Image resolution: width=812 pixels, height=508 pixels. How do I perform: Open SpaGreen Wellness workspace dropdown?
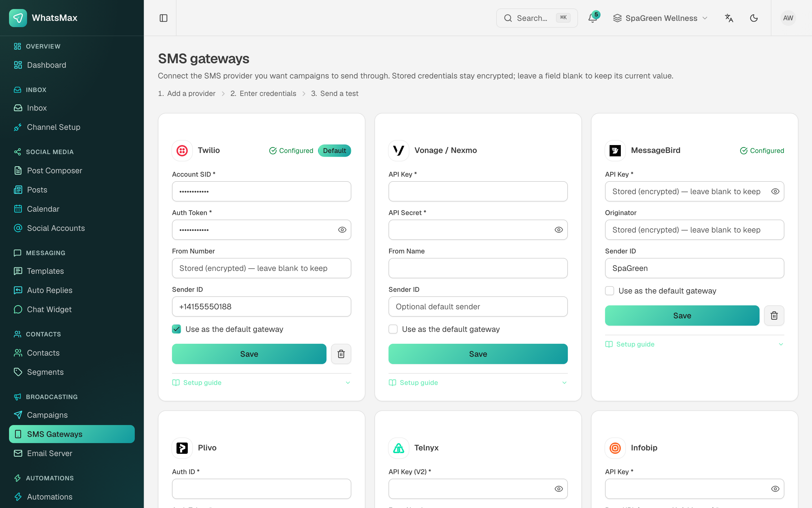(660, 18)
